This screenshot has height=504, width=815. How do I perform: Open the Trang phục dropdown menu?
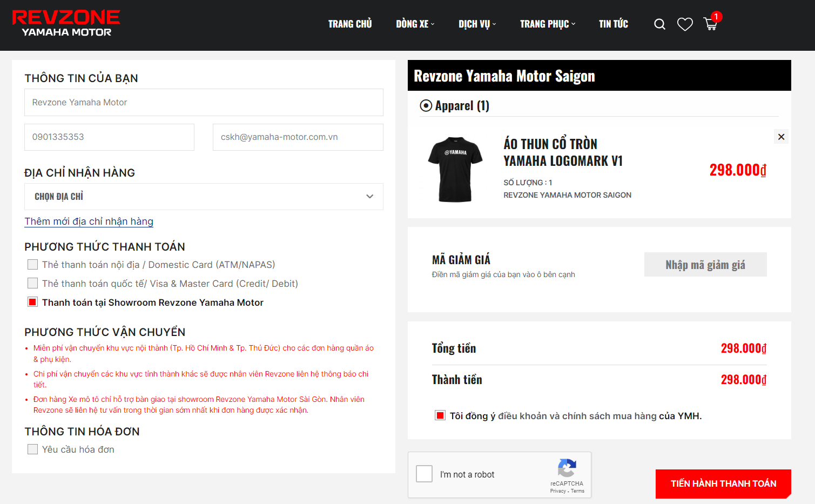tap(547, 24)
